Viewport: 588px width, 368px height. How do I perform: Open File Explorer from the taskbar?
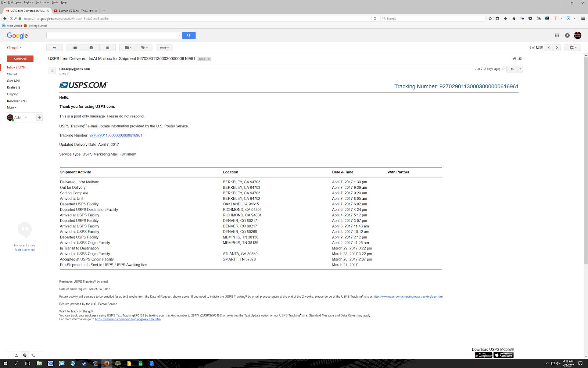[x=39, y=364]
